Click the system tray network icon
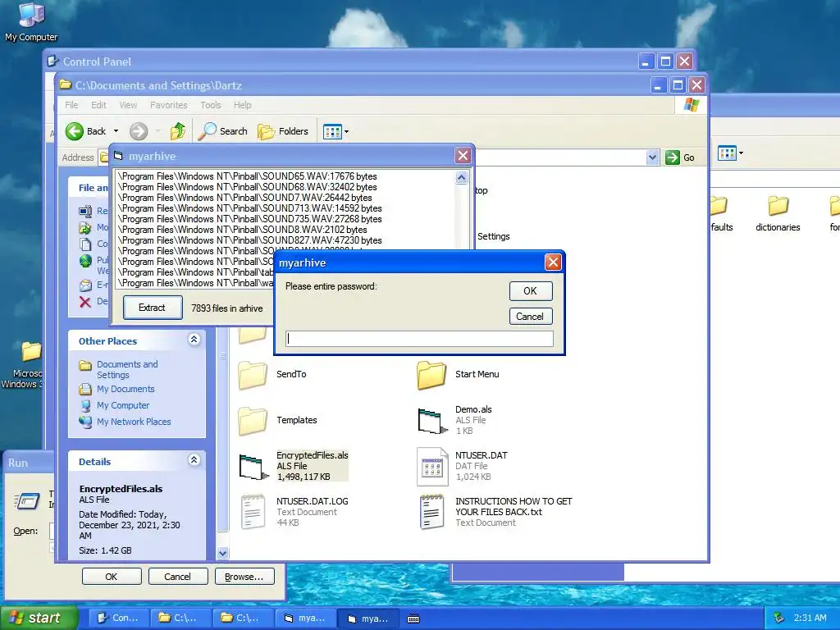Viewport: 840px width, 630px height. (x=779, y=618)
